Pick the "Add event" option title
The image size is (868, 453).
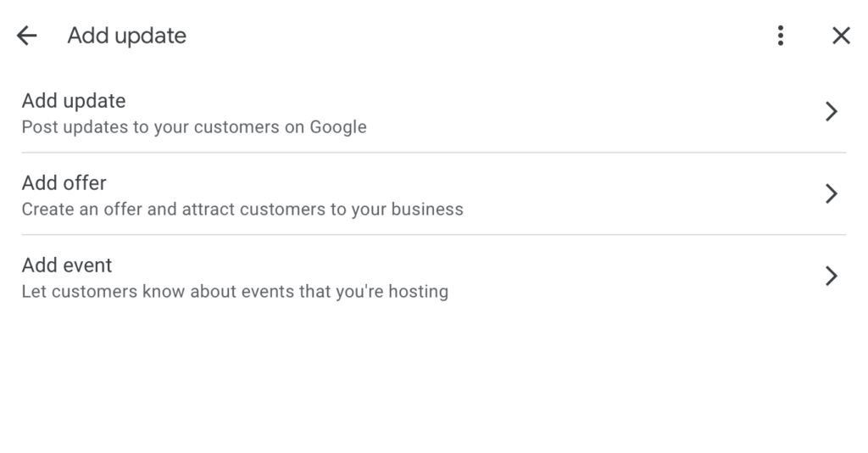(x=67, y=266)
